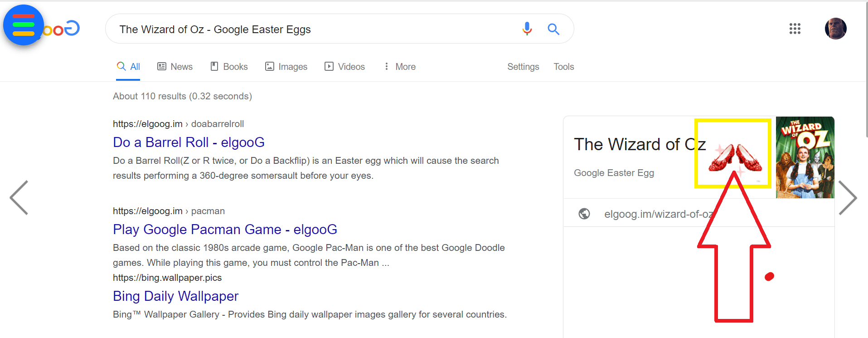Expand the More search options menu
The width and height of the screenshot is (868, 338).
click(x=400, y=67)
